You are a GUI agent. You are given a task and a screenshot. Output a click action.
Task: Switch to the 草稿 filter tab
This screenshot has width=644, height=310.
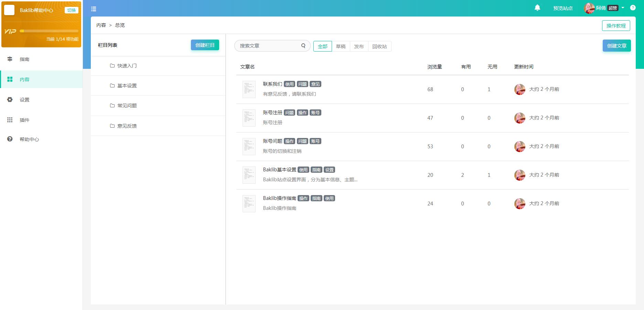tap(341, 46)
